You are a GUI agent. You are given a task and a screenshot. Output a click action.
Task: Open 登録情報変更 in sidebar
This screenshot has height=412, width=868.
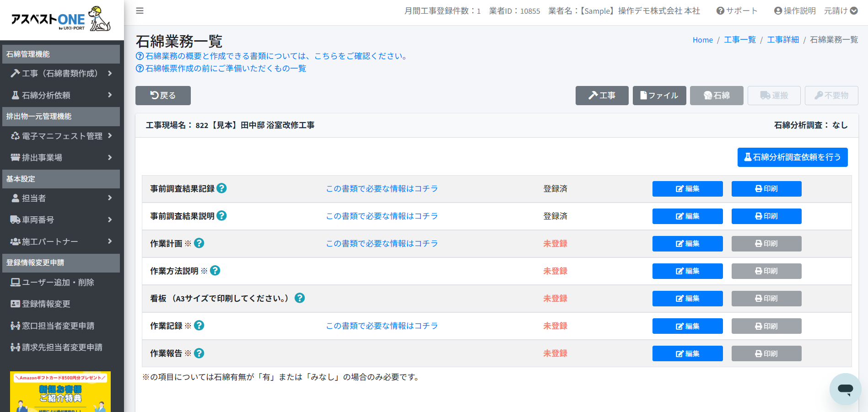46,304
